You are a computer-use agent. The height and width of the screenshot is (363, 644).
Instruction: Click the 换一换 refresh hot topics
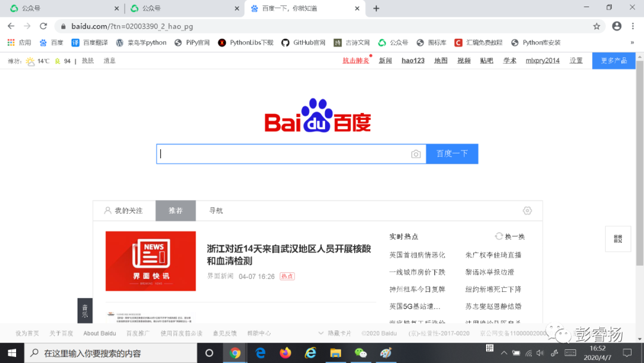pyautogui.click(x=510, y=236)
